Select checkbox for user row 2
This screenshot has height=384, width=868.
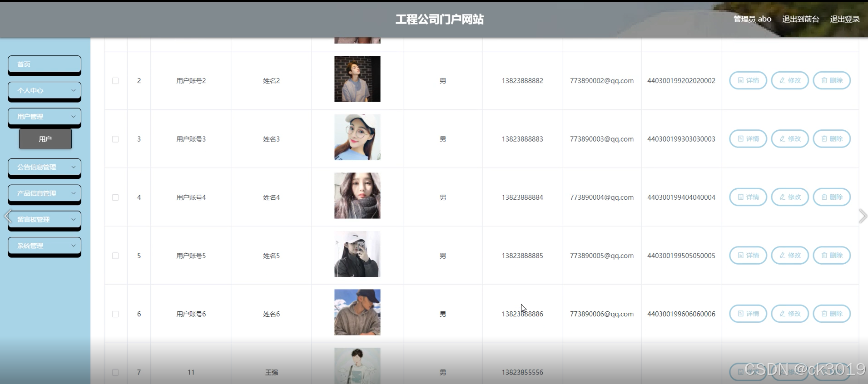pos(115,81)
